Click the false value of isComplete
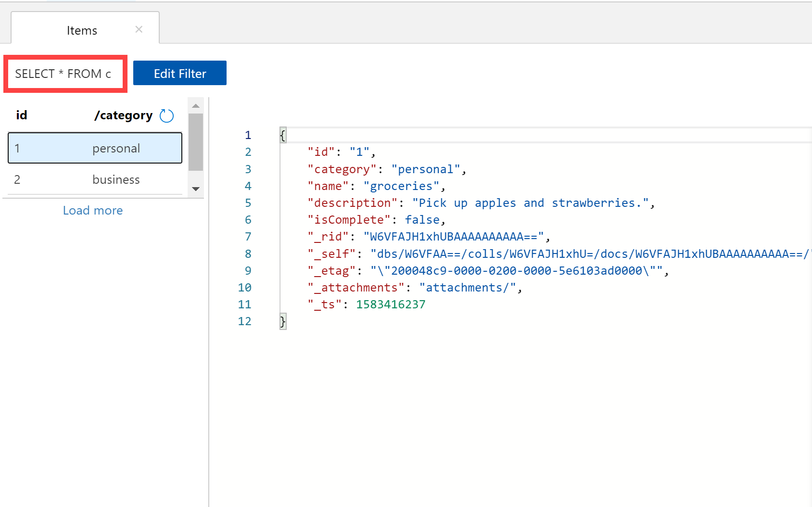The width and height of the screenshot is (812, 507). [422, 220]
